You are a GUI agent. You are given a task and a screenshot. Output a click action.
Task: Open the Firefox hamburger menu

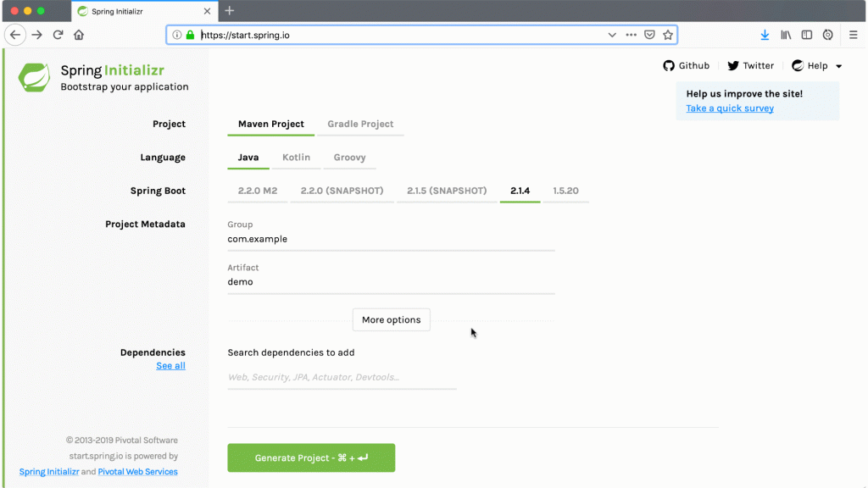point(853,35)
